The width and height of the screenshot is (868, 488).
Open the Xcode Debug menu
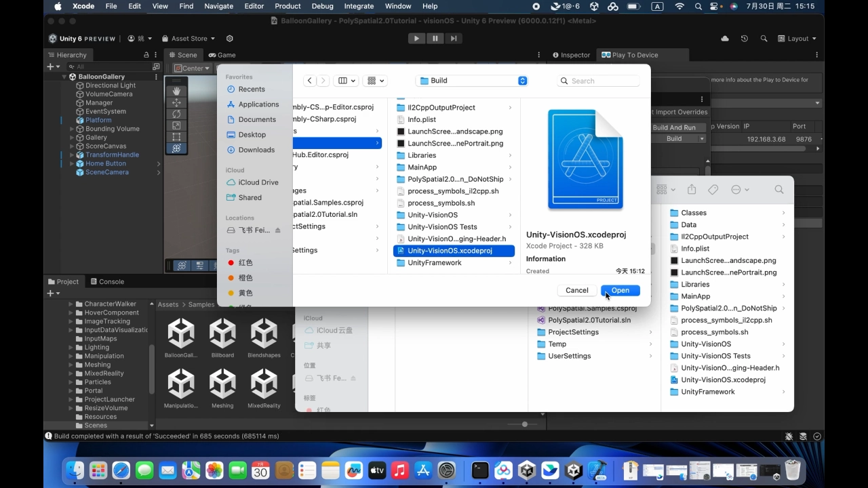click(322, 6)
